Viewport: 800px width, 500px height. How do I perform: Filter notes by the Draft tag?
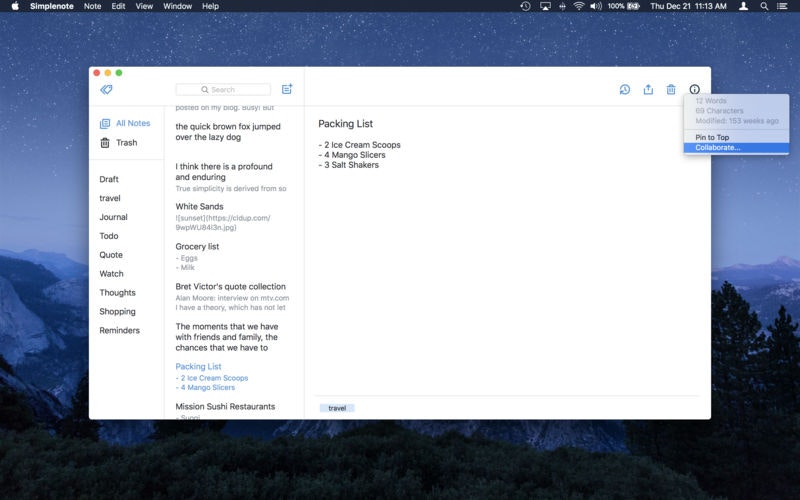click(109, 179)
